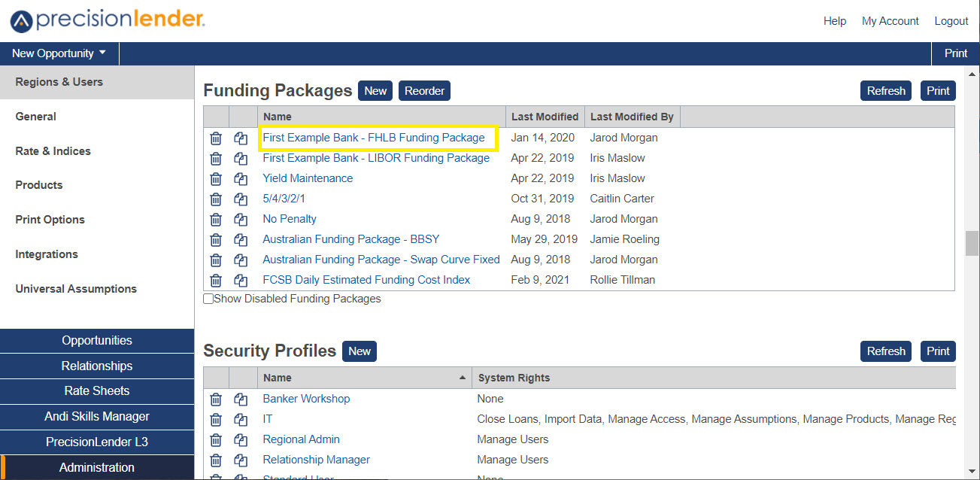
Task: Open the Rate Sheets tab
Action: coord(97,391)
